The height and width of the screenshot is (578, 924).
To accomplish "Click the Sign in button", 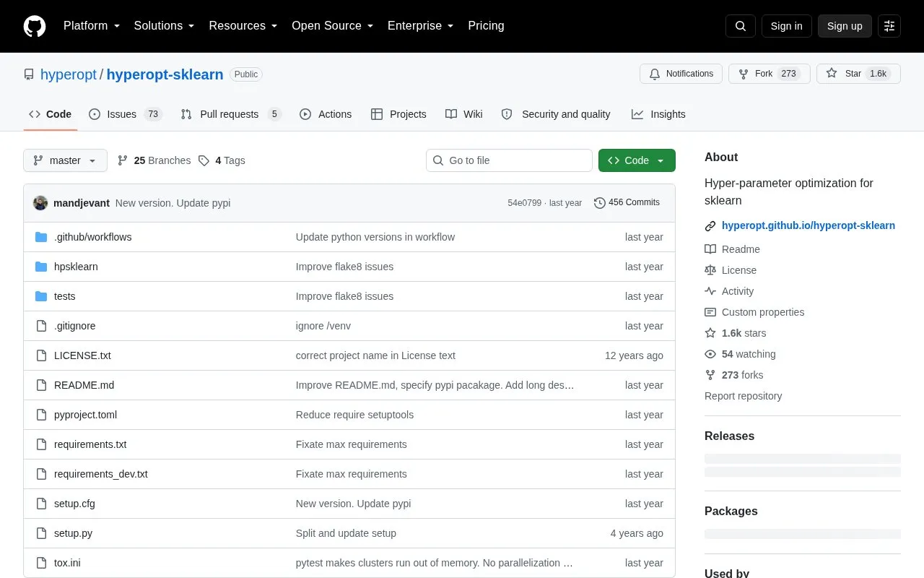I will pos(786,26).
